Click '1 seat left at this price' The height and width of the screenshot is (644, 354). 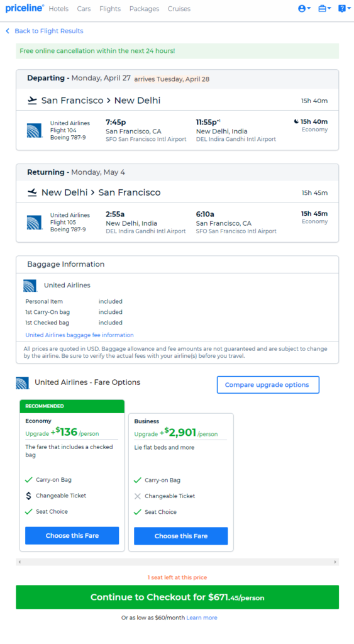pyautogui.click(x=177, y=577)
